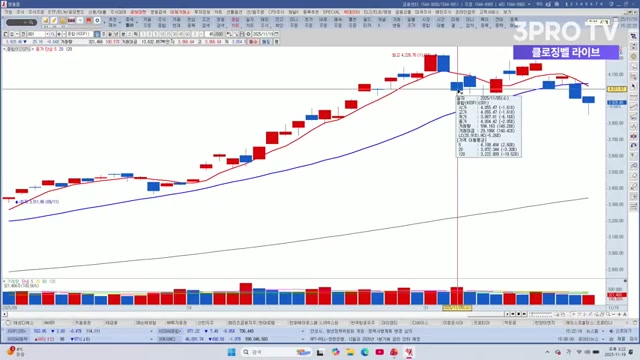Tick the checkbox left of the bottom stock tabs
This screenshot has height=360, width=640.
8,322
